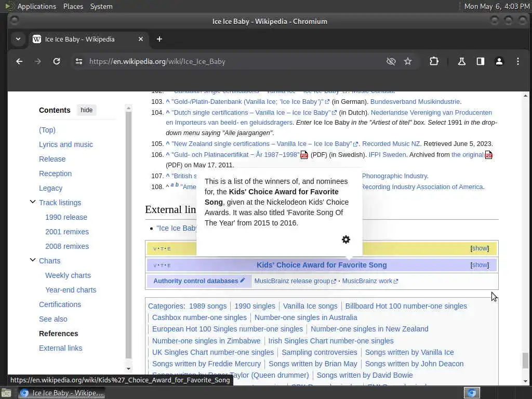Open Vanilla Ice songs category
Image resolution: width=532 pixels, height=399 pixels.
point(310,306)
